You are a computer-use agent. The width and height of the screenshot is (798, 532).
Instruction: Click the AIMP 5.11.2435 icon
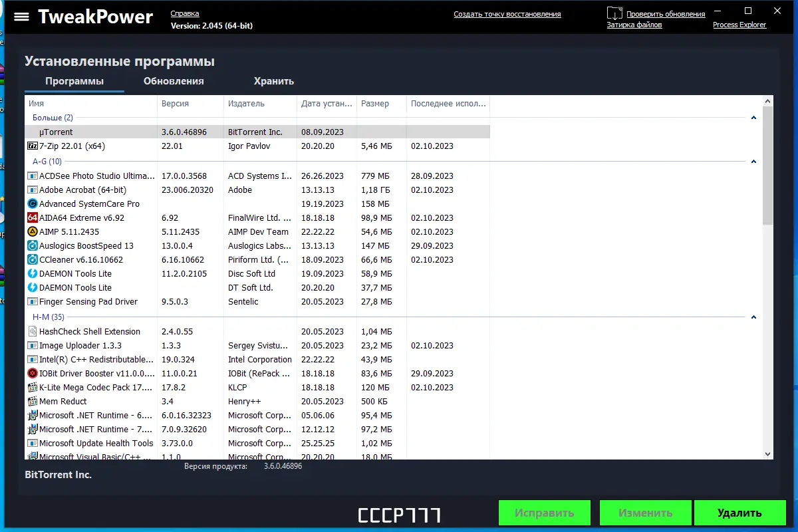pos(33,232)
